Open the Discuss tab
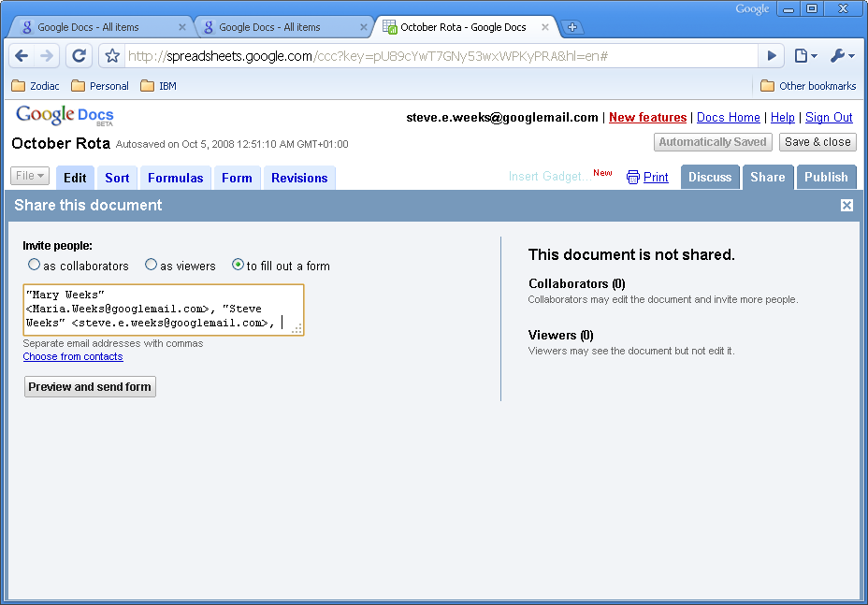The image size is (868, 605). point(710,177)
